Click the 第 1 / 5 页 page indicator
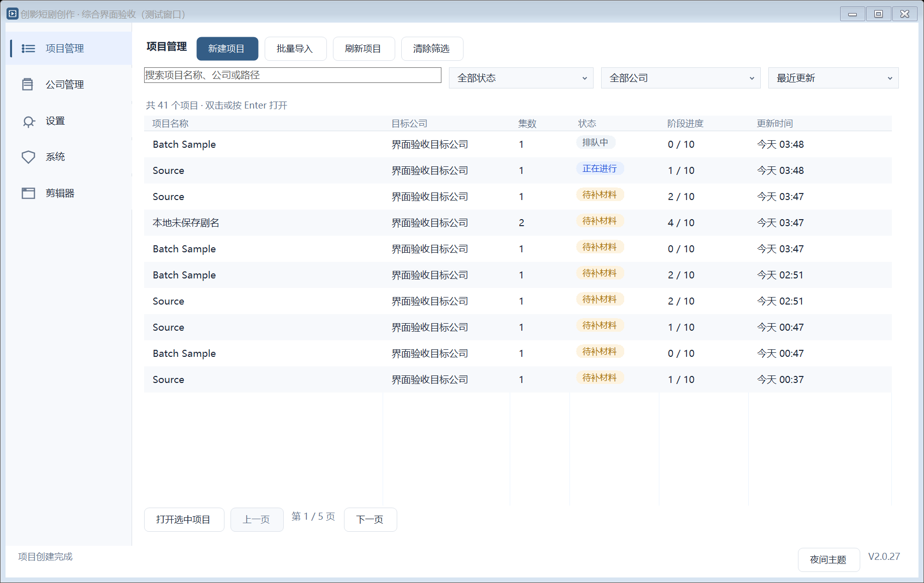Image resolution: width=924 pixels, height=583 pixels. click(x=313, y=517)
